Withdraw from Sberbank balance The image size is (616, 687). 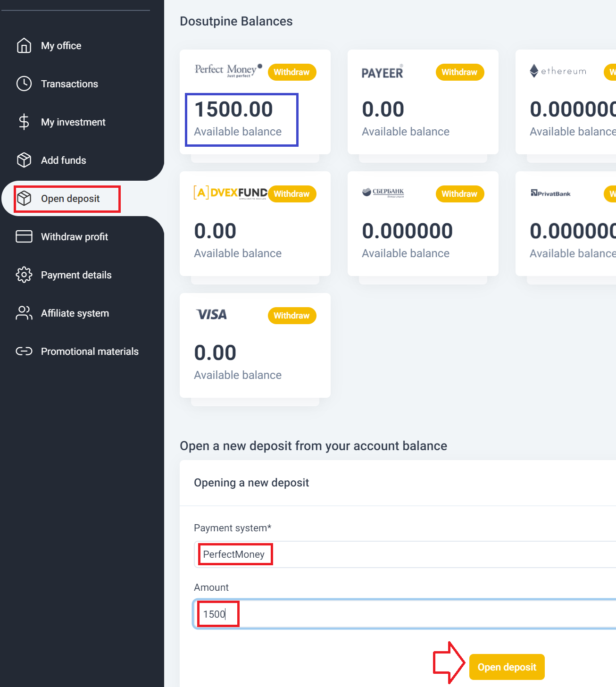[460, 194]
